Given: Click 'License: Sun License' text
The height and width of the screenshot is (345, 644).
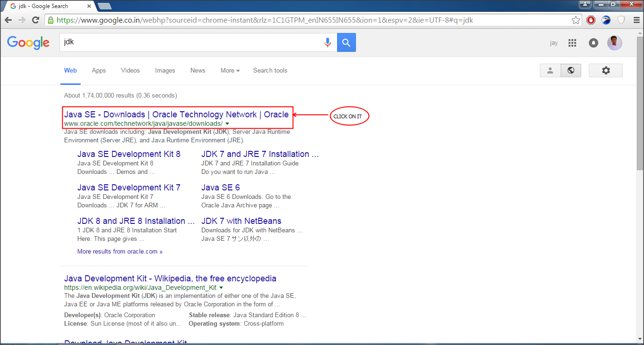Looking at the screenshot, I should pyautogui.click(x=123, y=324).
